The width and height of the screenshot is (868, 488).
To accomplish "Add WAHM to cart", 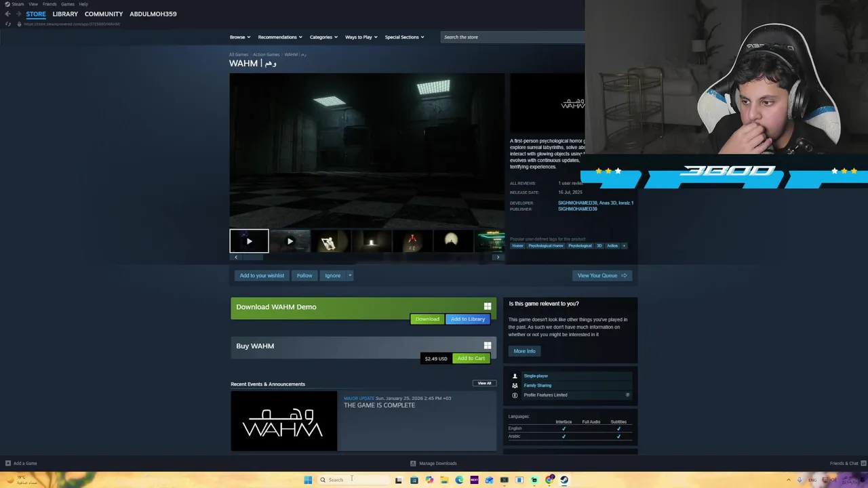I will pos(471,359).
